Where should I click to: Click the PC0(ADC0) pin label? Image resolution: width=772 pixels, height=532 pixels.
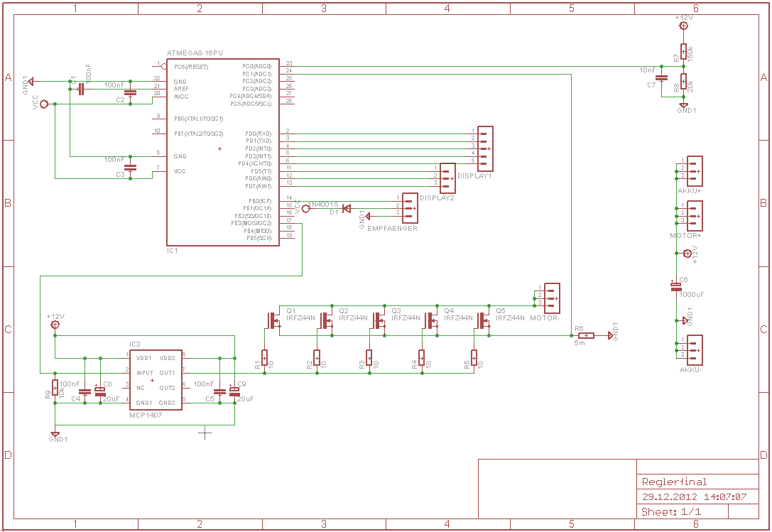(x=257, y=66)
